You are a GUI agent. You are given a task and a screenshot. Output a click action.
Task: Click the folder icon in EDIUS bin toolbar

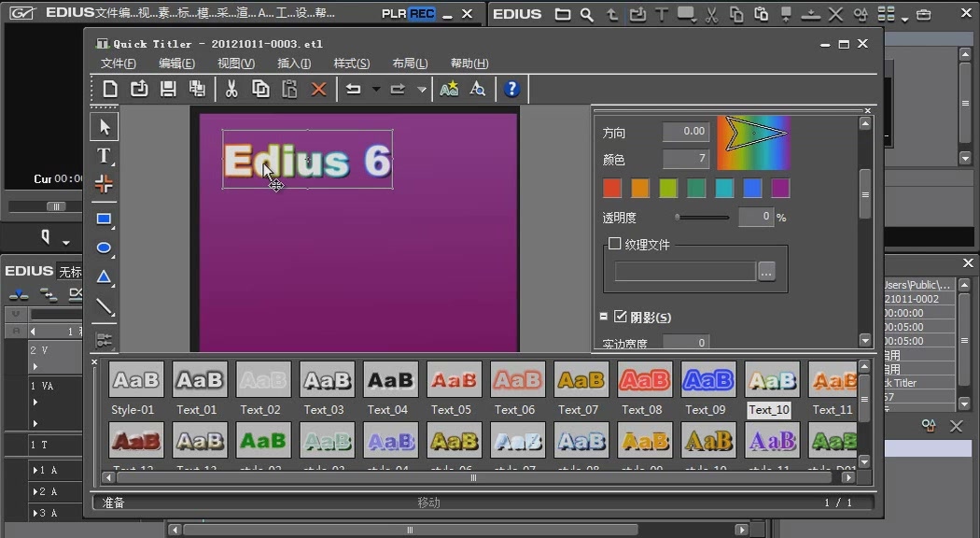563,14
